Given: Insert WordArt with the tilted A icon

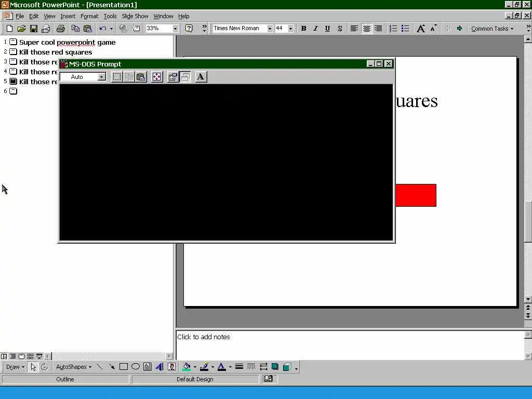Looking at the screenshot, I should [x=159, y=367].
